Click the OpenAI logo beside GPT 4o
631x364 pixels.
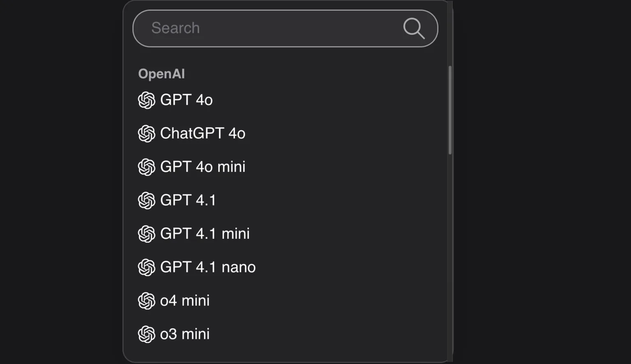point(147,100)
